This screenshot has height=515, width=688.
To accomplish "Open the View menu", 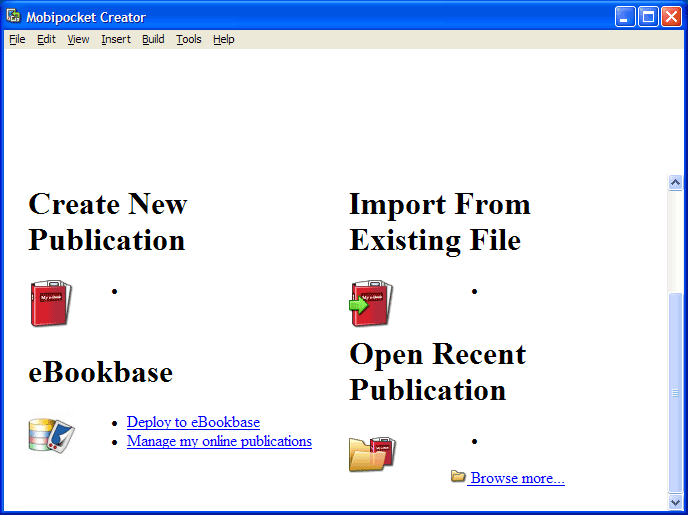I will 78,39.
